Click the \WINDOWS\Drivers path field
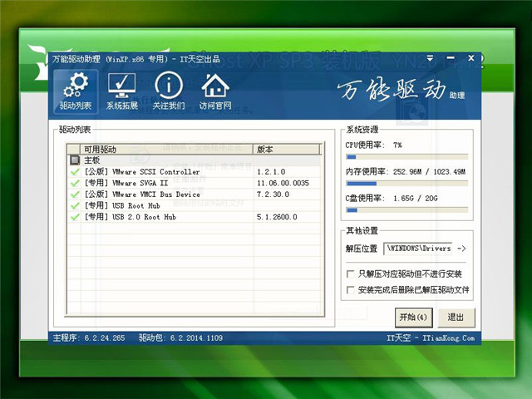The width and height of the screenshot is (532, 399). point(417,249)
